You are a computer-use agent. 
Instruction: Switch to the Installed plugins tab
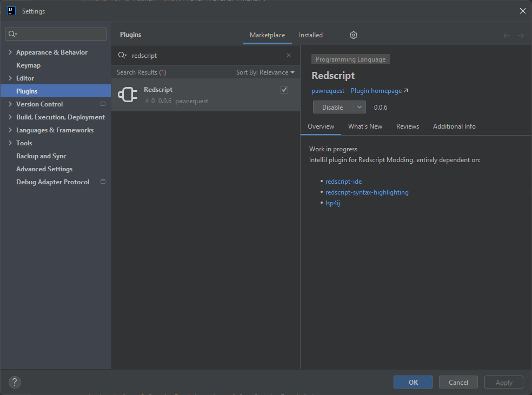tap(311, 35)
